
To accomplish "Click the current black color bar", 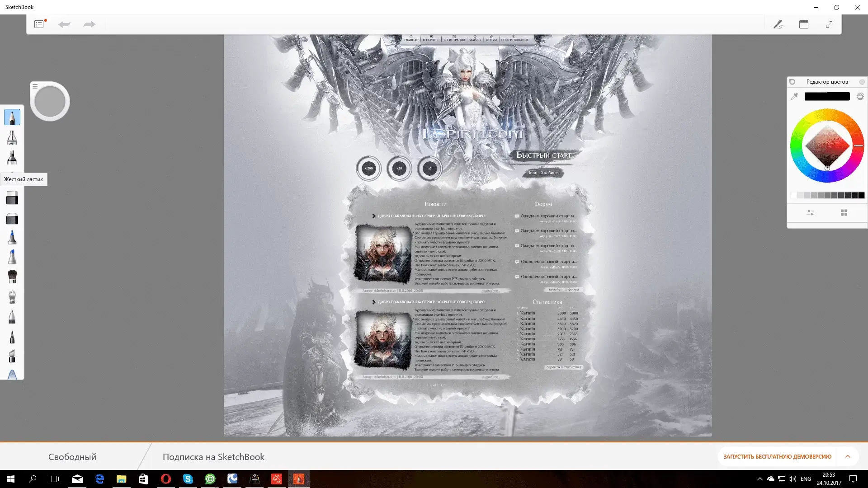I will click(x=827, y=96).
